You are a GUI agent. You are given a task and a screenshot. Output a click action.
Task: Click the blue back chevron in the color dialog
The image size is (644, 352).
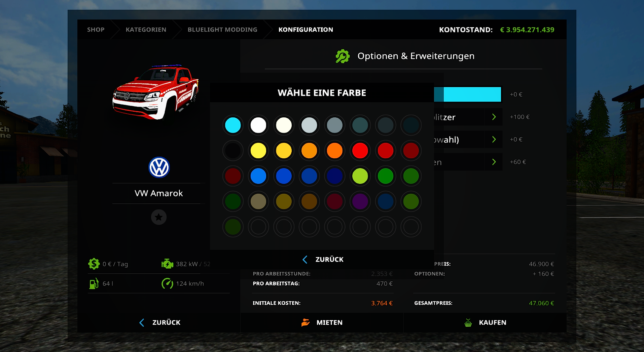(x=305, y=260)
